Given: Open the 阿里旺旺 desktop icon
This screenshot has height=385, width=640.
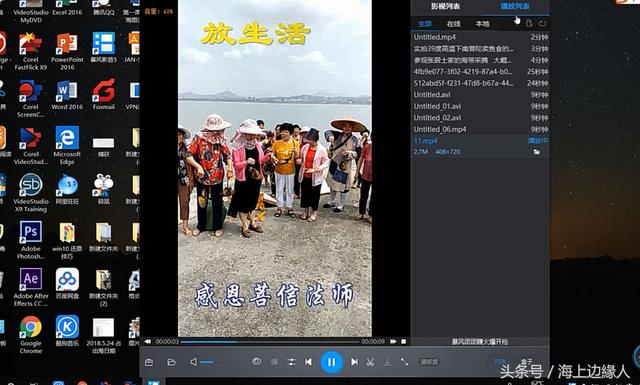Looking at the screenshot, I should (x=67, y=189).
